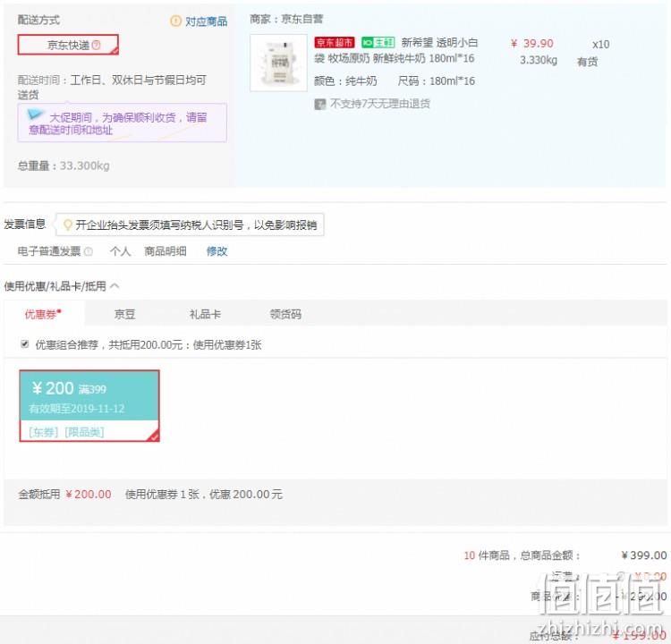The width and height of the screenshot is (671, 644).
Task: Open the milk product thumbnail
Action: [278, 63]
